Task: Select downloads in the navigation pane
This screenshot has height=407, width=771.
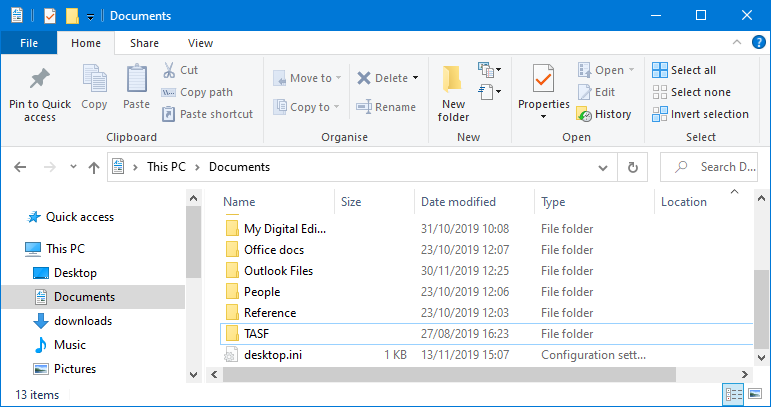Action: 82,321
